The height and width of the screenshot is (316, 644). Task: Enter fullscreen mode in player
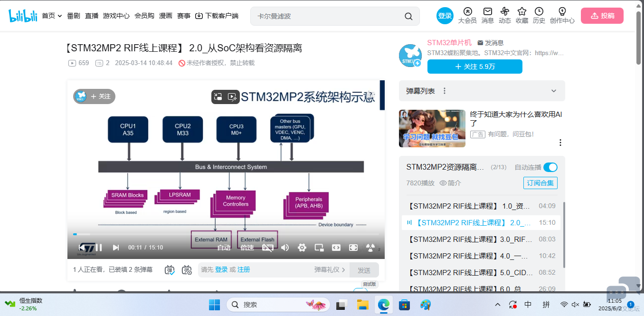click(x=353, y=248)
